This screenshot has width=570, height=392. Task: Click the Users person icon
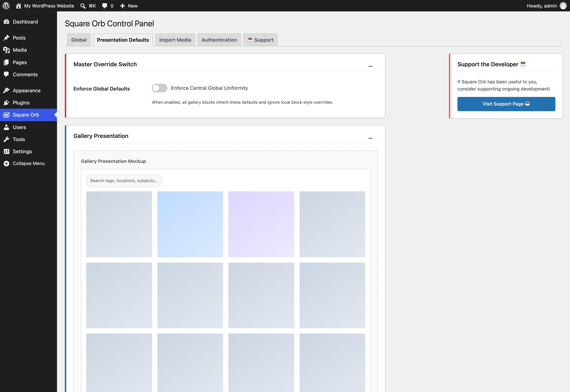pyautogui.click(x=6, y=127)
